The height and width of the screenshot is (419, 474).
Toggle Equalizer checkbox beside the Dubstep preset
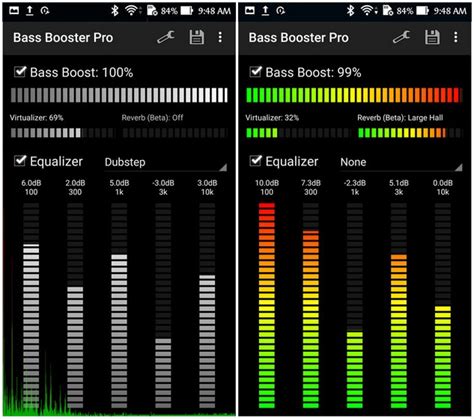pos(20,161)
